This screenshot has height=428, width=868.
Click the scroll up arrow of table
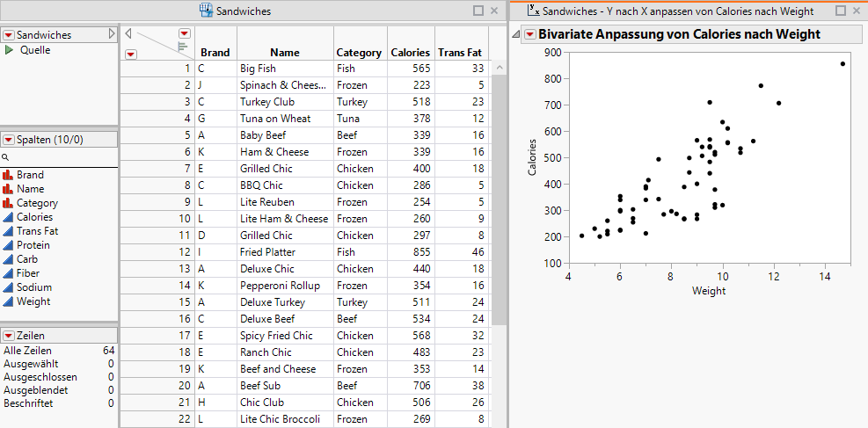499,68
